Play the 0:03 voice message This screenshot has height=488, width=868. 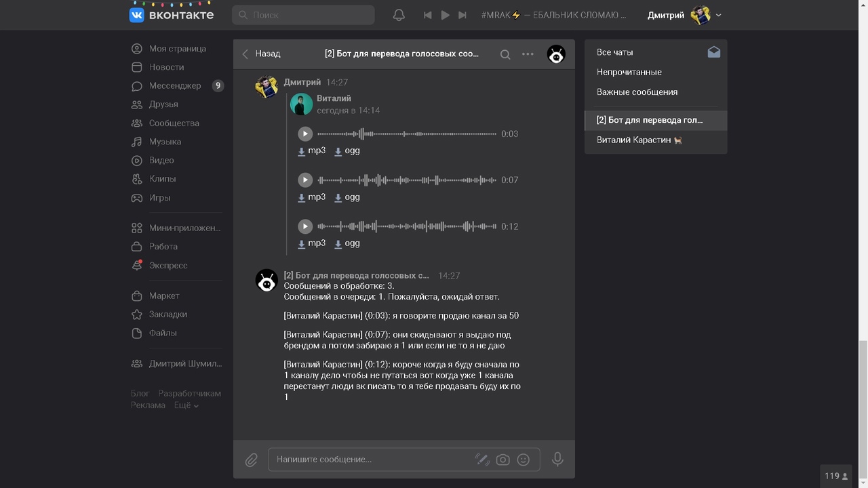coord(305,134)
